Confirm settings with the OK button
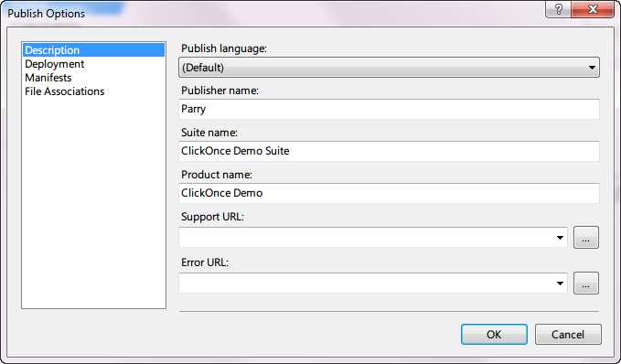 [x=494, y=335]
